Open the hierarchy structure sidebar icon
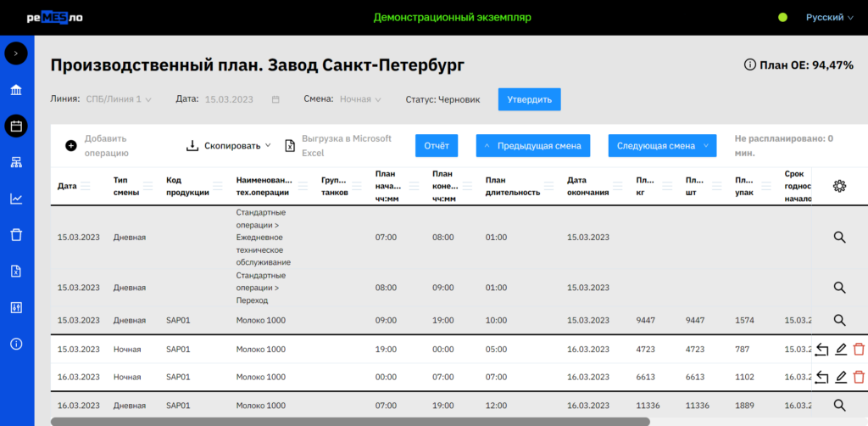The image size is (868, 426). 16,162
